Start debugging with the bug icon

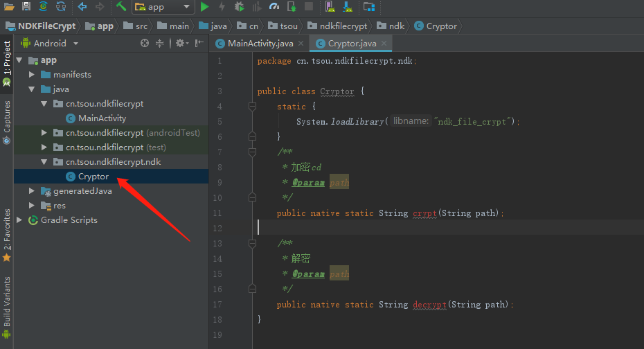point(239,6)
